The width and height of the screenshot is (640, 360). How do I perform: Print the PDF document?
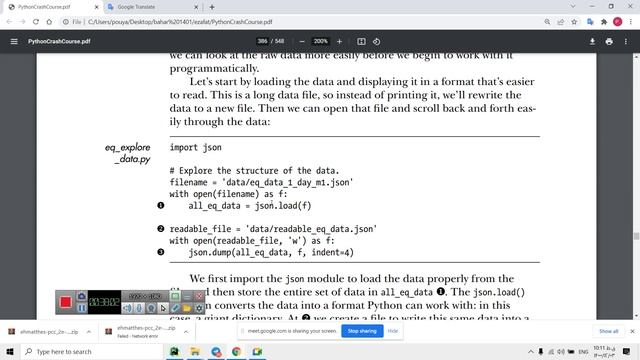click(609, 41)
